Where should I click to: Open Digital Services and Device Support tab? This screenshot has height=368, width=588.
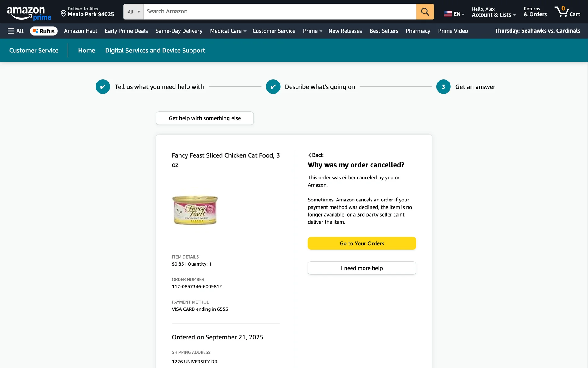(155, 50)
